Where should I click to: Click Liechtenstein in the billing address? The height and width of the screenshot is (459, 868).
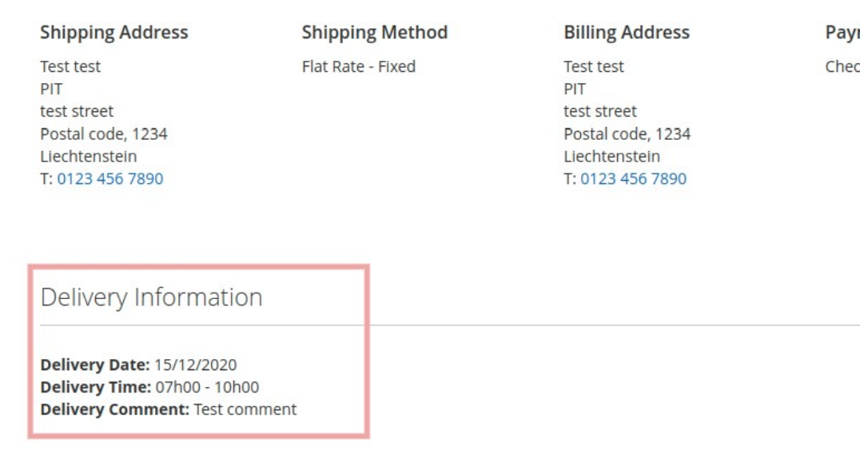pyautogui.click(x=611, y=157)
